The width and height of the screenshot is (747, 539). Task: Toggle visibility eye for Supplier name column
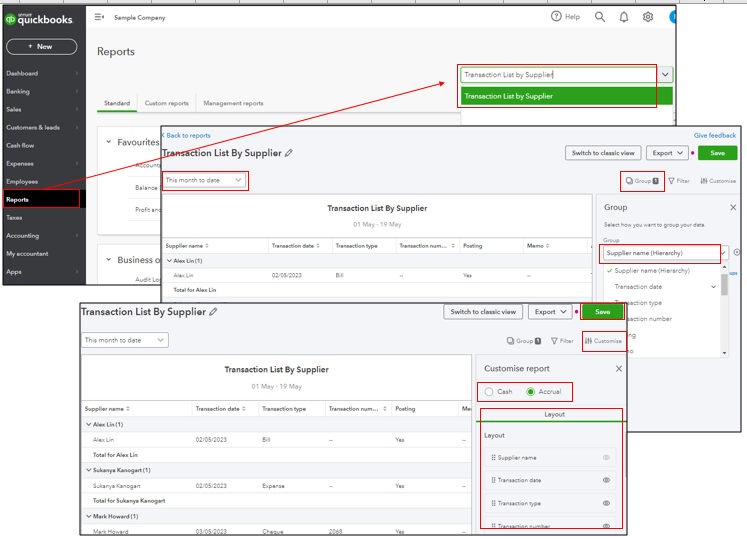tap(606, 457)
